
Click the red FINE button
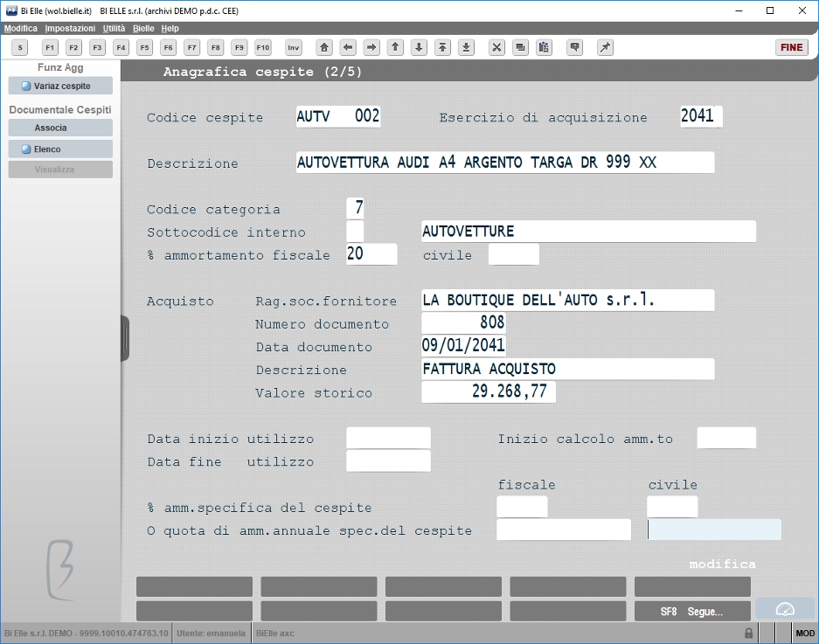click(791, 47)
